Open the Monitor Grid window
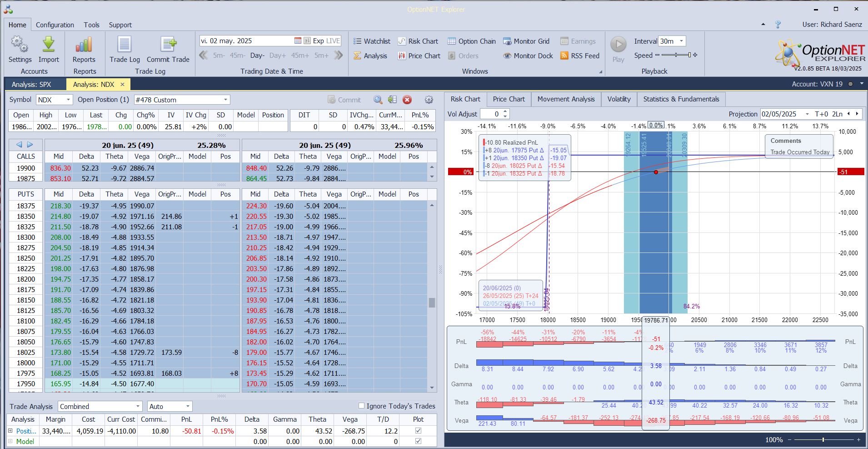 pyautogui.click(x=526, y=41)
